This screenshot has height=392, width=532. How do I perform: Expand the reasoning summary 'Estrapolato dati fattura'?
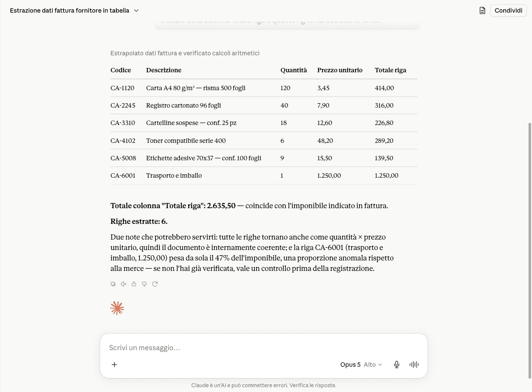coord(185,53)
